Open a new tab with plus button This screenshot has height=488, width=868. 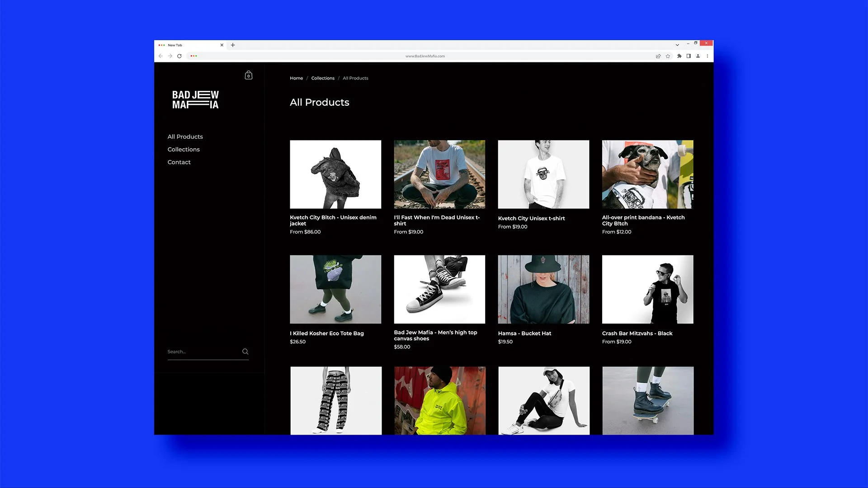coord(233,45)
